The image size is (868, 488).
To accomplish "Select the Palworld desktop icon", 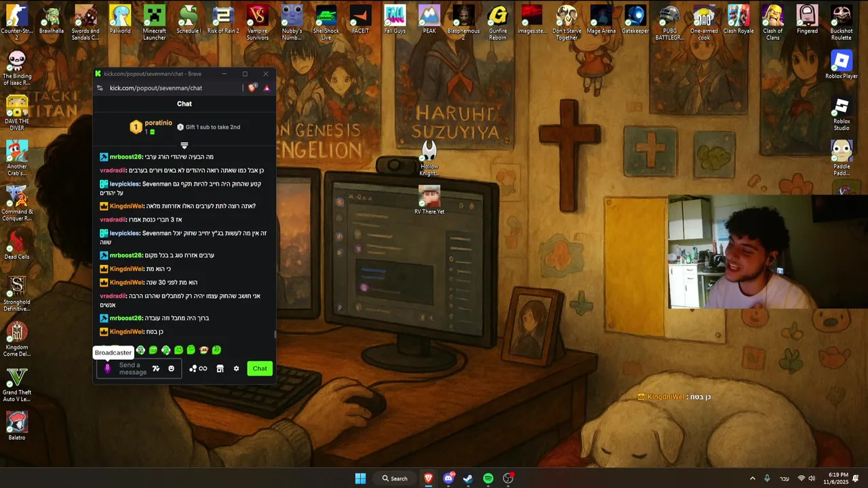I will (x=120, y=20).
